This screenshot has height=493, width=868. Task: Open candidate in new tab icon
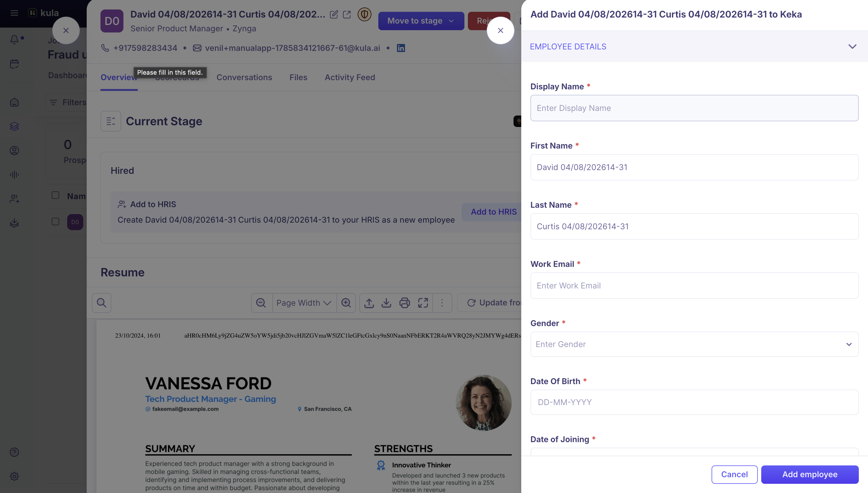click(347, 14)
